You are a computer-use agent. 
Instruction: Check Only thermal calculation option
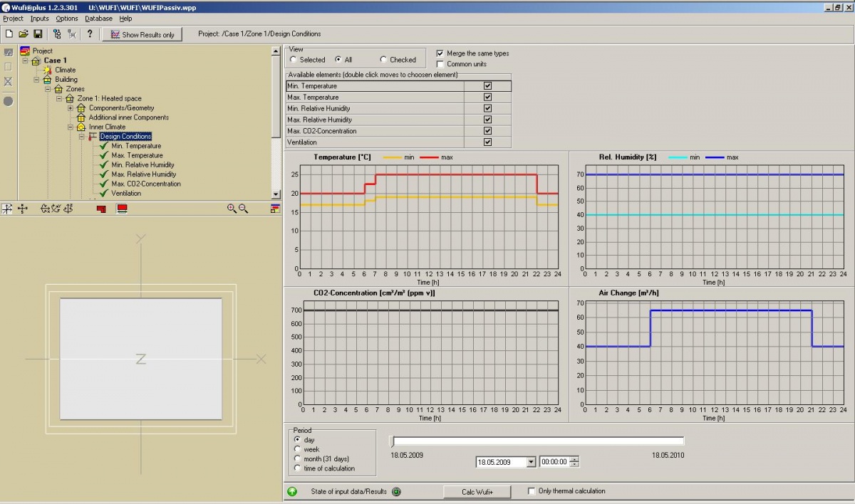tap(532, 491)
